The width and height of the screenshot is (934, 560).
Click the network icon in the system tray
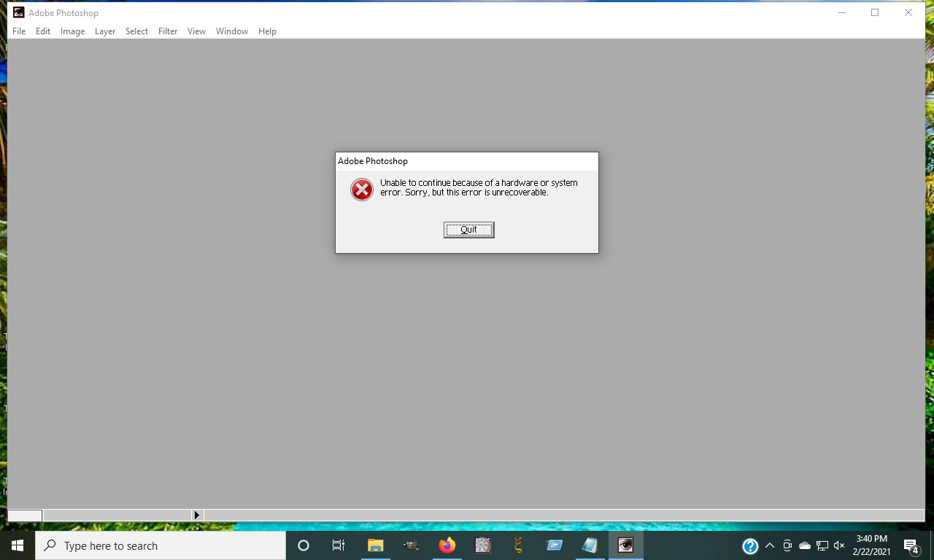point(822,545)
